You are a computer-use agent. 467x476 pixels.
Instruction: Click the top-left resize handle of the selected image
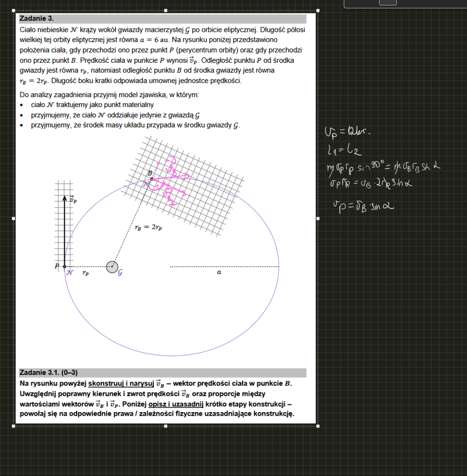coord(14,10)
